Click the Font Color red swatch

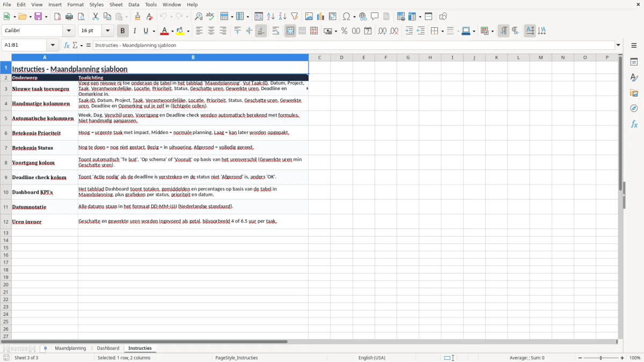click(165, 31)
